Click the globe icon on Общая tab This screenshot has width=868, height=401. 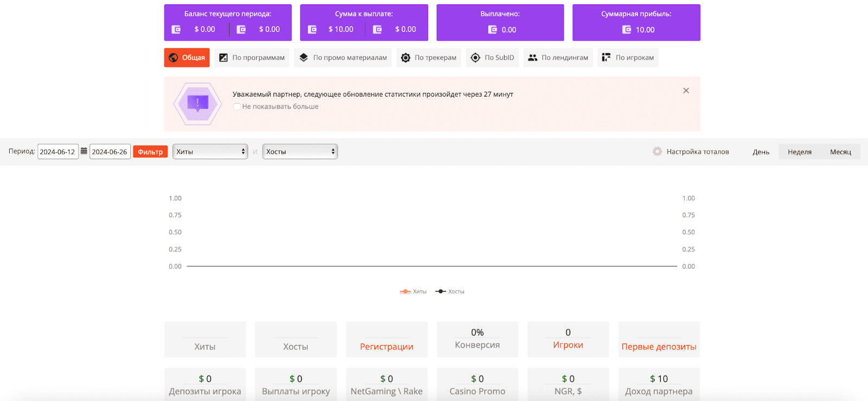(x=174, y=58)
